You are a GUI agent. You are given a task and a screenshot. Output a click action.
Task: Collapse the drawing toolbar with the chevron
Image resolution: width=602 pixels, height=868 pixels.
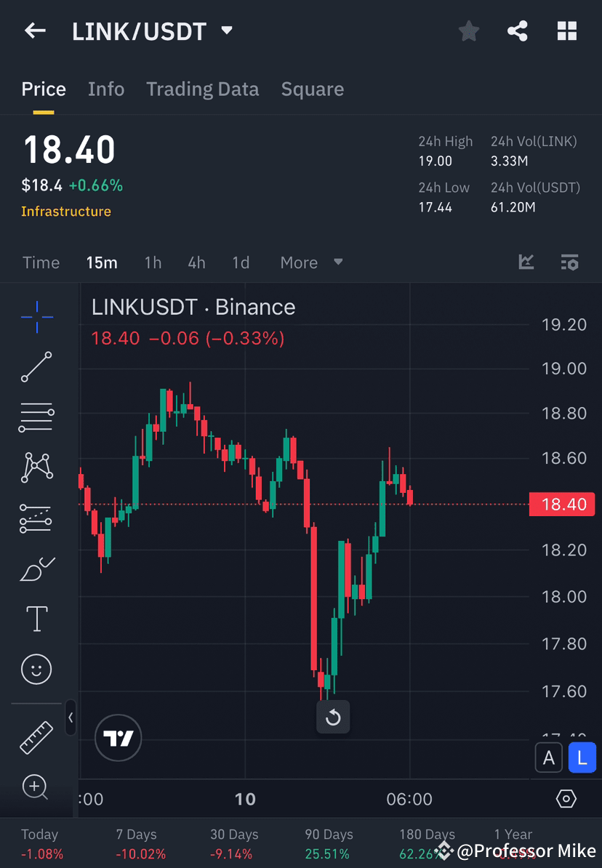[71, 719]
